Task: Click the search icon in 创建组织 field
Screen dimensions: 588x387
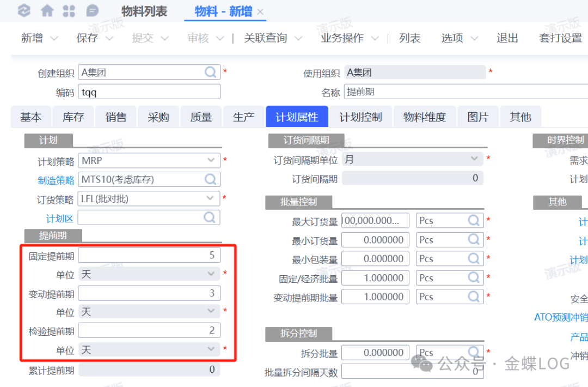Action: (x=210, y=72)
